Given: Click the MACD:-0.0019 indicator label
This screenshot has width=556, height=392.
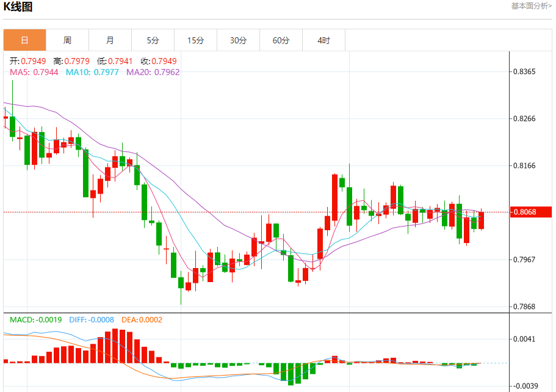Looking at the screenshot, I should click(x=35, y=319).
